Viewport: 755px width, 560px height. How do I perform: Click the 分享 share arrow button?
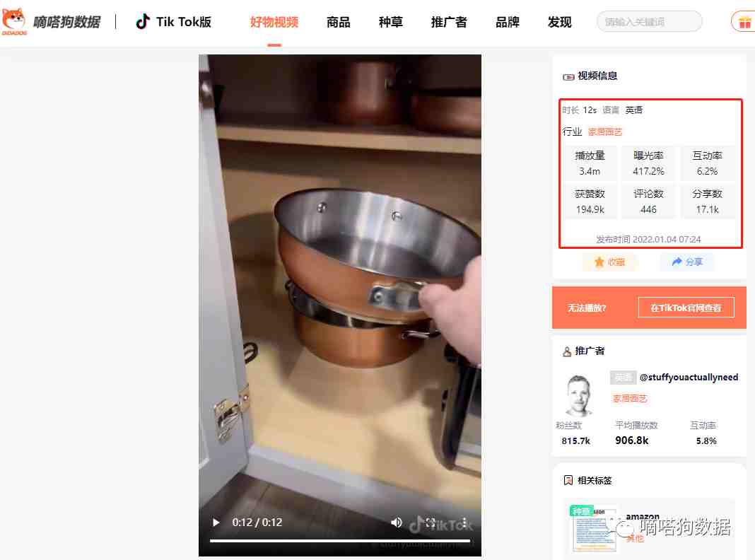687,262
